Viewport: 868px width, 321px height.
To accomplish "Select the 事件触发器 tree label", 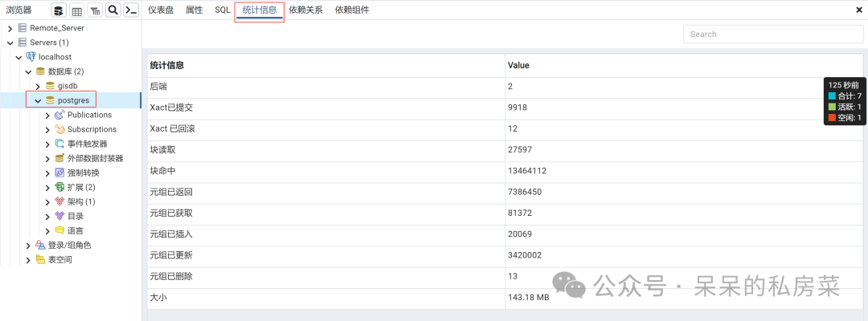I will pyautogui.click(x=88, y=144).
